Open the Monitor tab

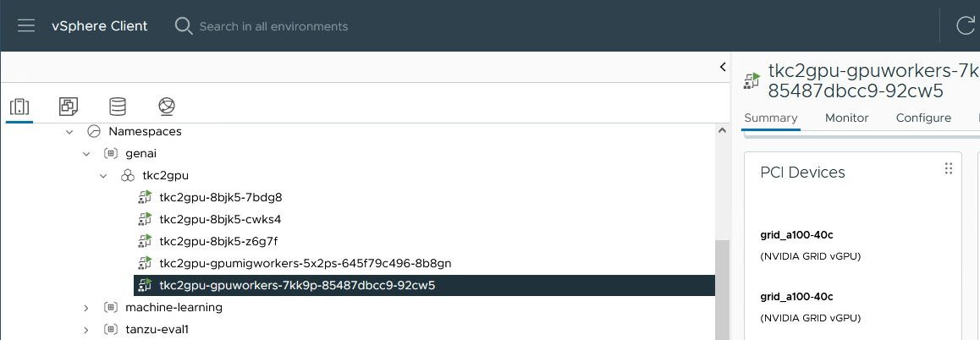pyautogui.click(x=846, y=118)
